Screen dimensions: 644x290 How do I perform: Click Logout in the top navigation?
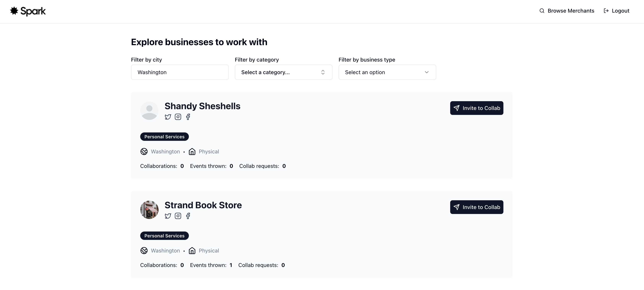click(x=617, y=11)
